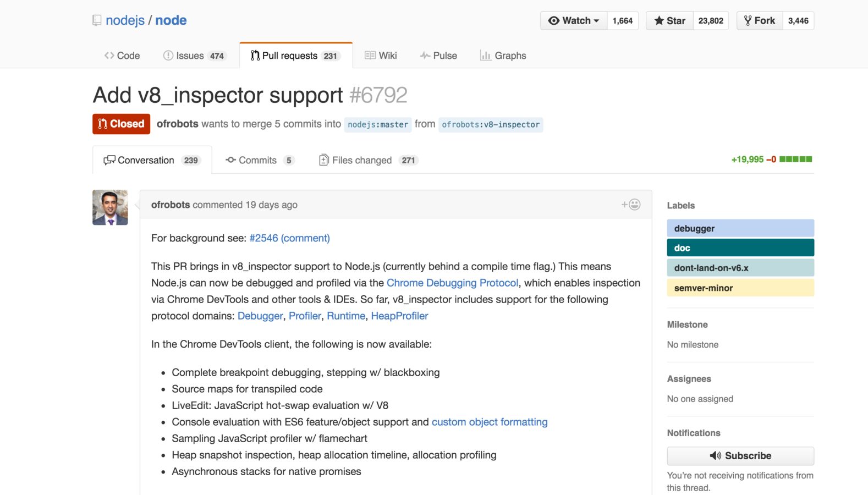Click the Issues exclamation icon
This screenshot has width=868, height=495.
point(168,56)
